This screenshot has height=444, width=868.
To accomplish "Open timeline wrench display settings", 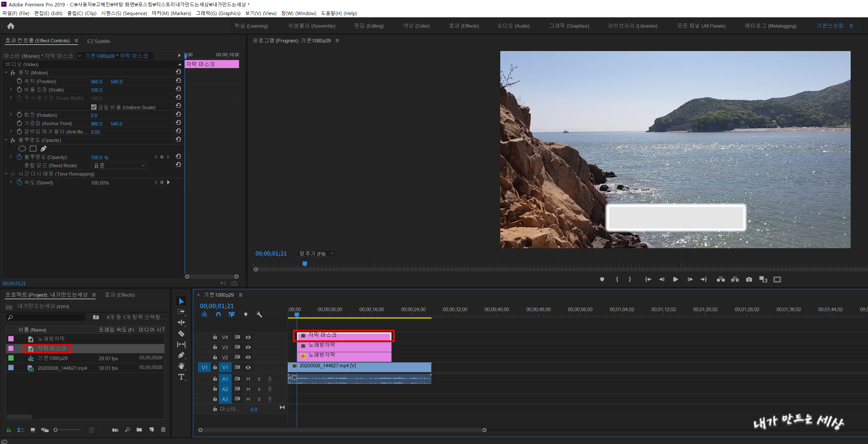I will click(x=259, y=314).
